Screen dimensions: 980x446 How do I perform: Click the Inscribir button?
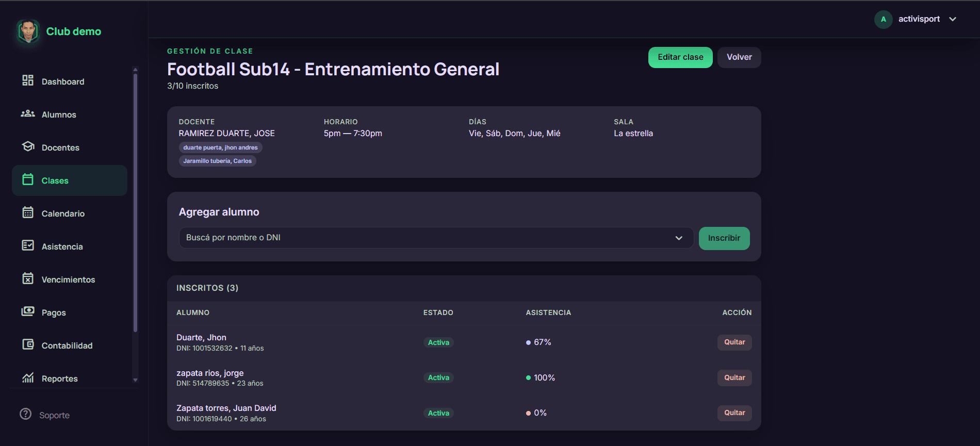pyautogui.click(x=724, y=238)
